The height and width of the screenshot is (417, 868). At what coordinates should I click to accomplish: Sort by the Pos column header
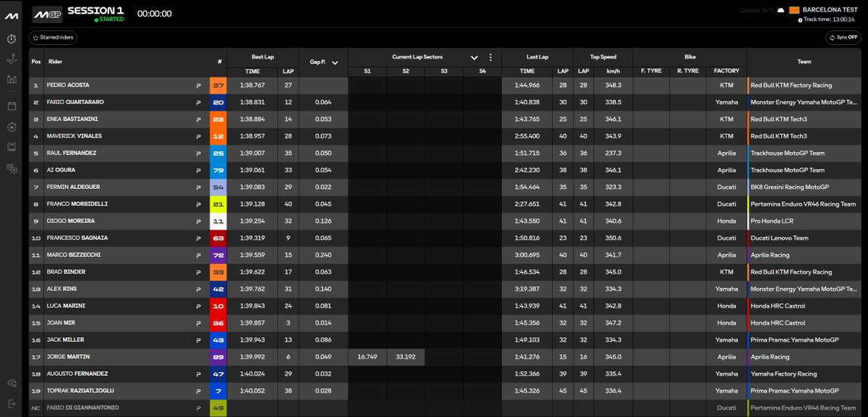tap(36, 62)
